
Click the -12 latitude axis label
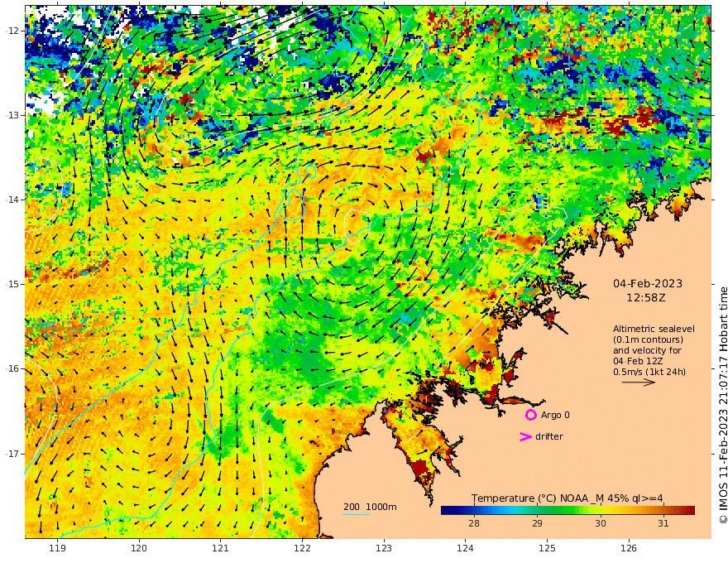click(12, 31)
